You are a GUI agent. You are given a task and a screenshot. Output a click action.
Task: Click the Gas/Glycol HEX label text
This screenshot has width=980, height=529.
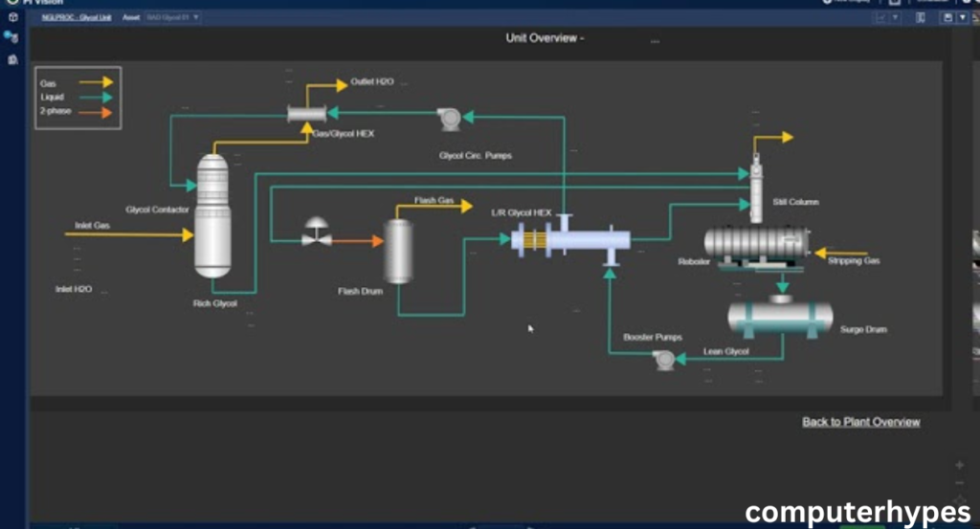coord(343,134)
